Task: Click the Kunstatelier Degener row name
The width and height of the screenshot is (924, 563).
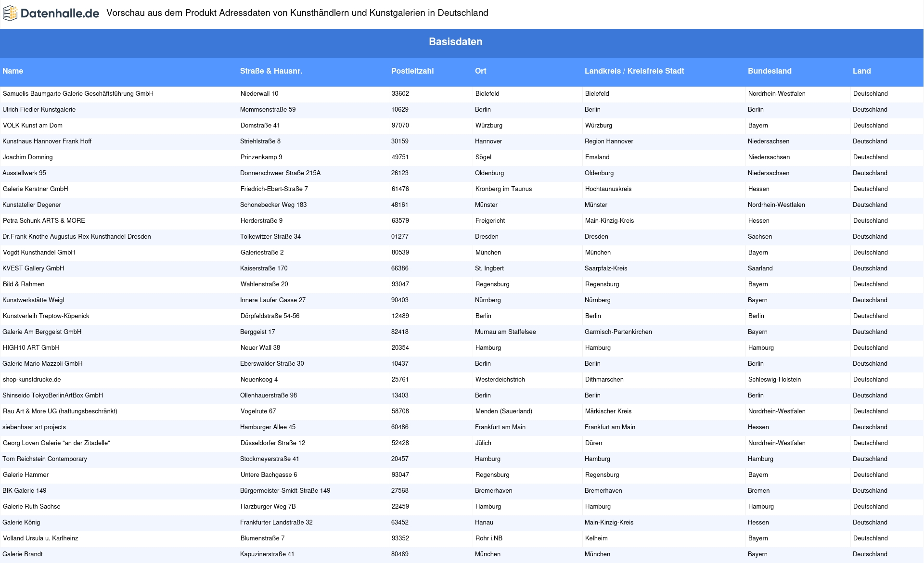Action: (x=32, y=205)
